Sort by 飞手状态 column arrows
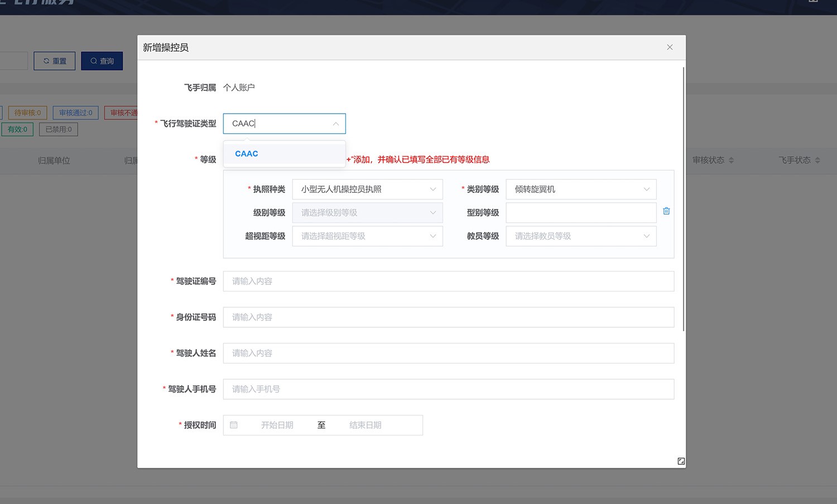 point(817,161)
